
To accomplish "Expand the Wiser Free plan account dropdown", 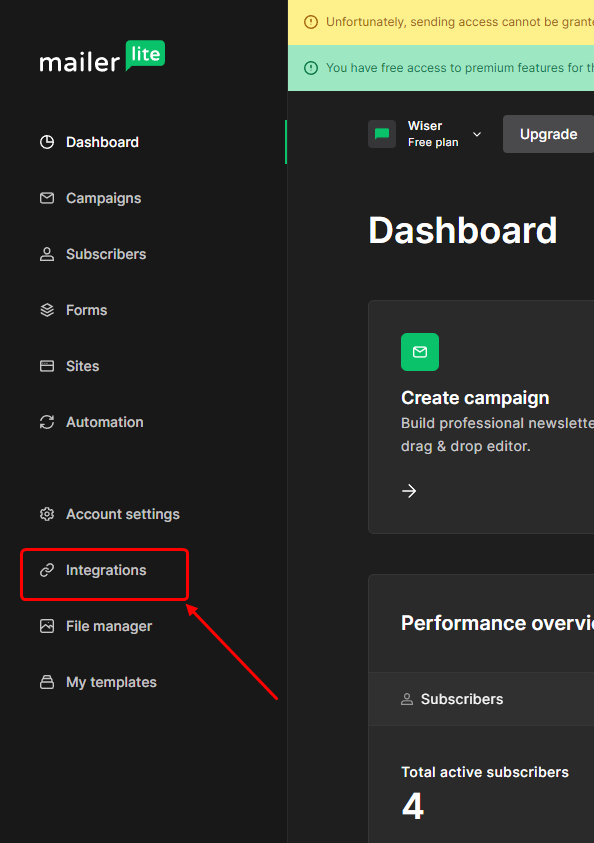I will tap(477, 134).
